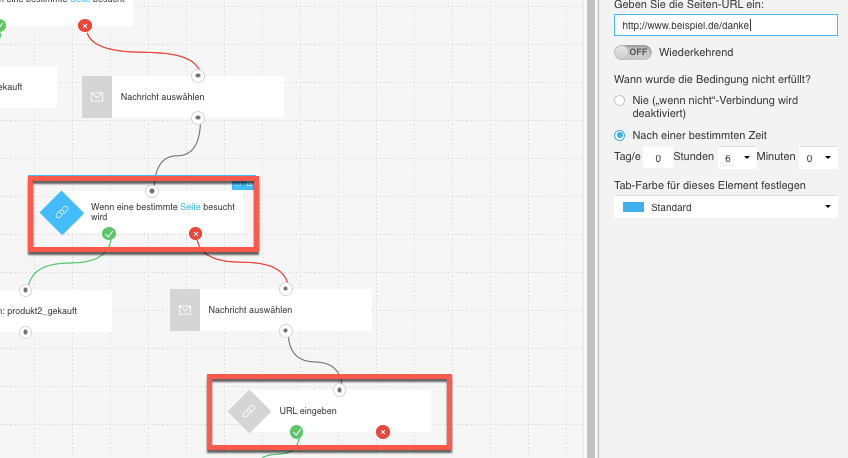Select the upper Nachricht auswählen text

162,97
